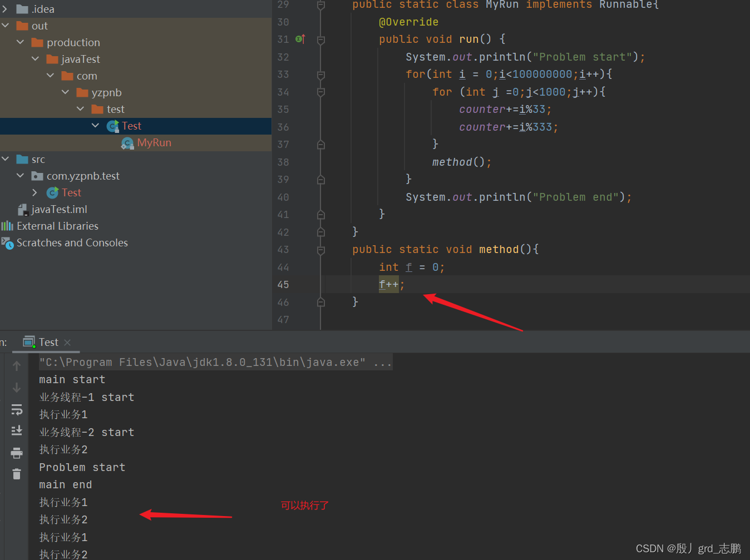Click the "Problem start" console output line
The image size is (750, 560).
click(82, 467)
